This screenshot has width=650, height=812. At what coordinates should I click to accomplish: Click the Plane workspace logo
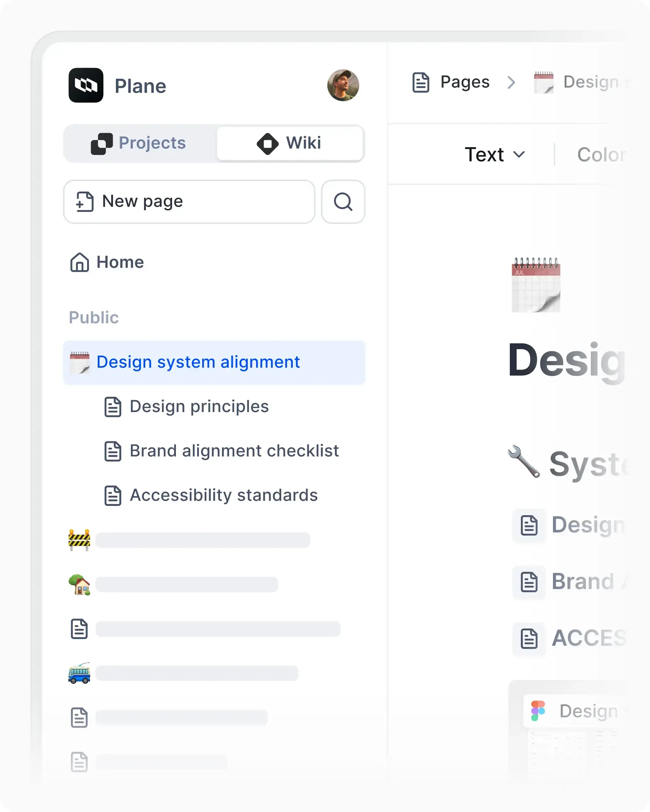pos(86,86)
